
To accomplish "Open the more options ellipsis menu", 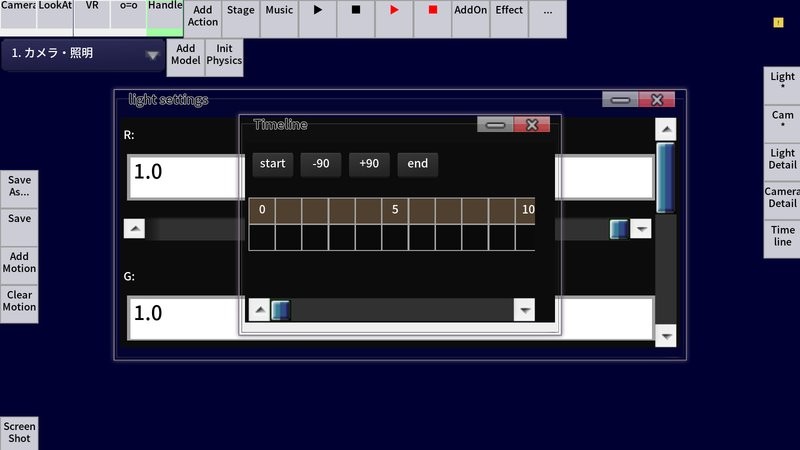I will (x=547, y=18).
